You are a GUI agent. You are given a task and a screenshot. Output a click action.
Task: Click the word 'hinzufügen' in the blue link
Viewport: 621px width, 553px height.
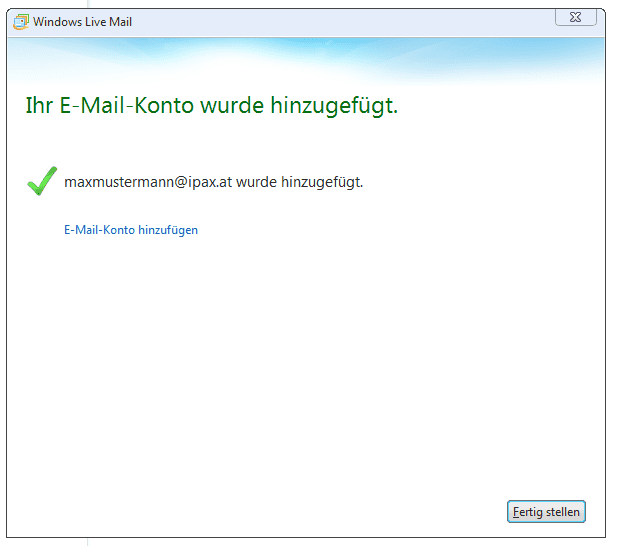point(168,230)
